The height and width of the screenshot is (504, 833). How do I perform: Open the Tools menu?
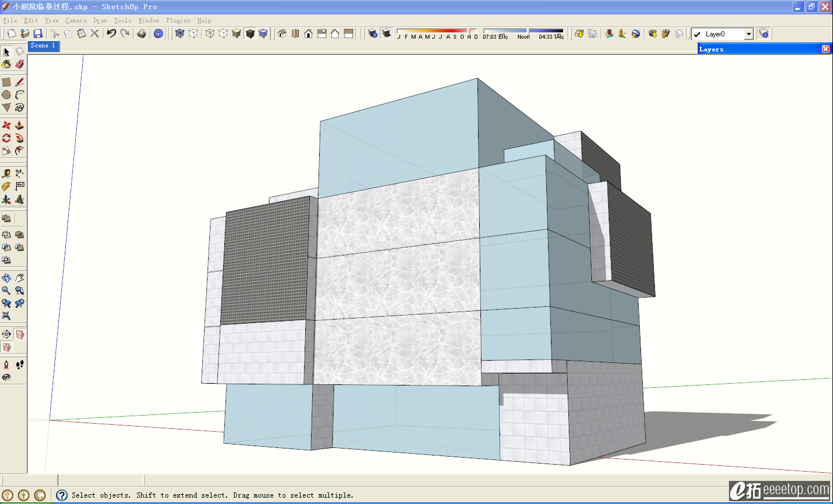[123, 20]
